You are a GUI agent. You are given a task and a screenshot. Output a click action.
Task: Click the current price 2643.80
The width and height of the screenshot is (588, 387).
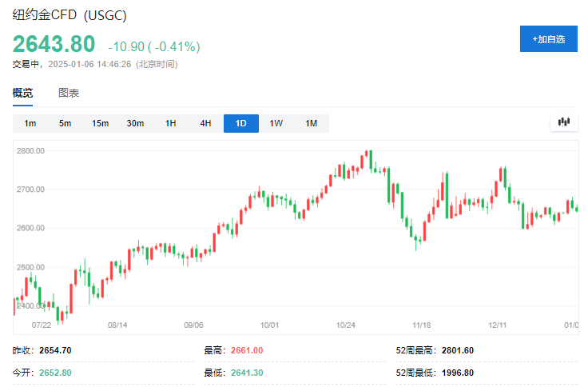[x=54, y=44]
